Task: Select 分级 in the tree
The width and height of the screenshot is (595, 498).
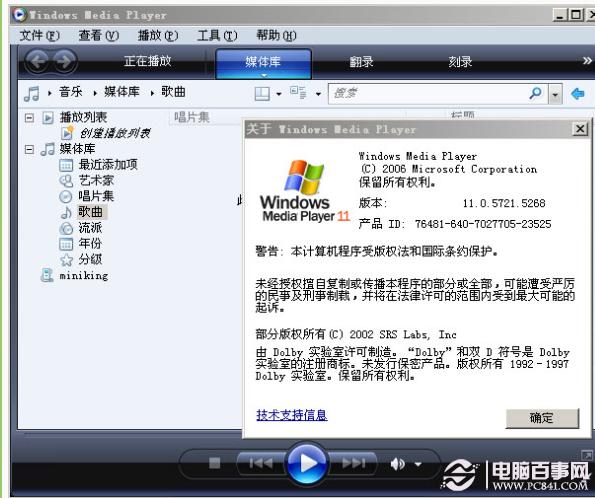Action: pos(90,260)
